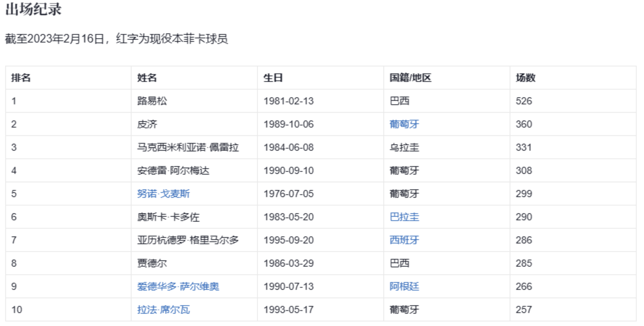Select the name 贾德尔
The width and height of the screenshot is (644, 326).
152,263
